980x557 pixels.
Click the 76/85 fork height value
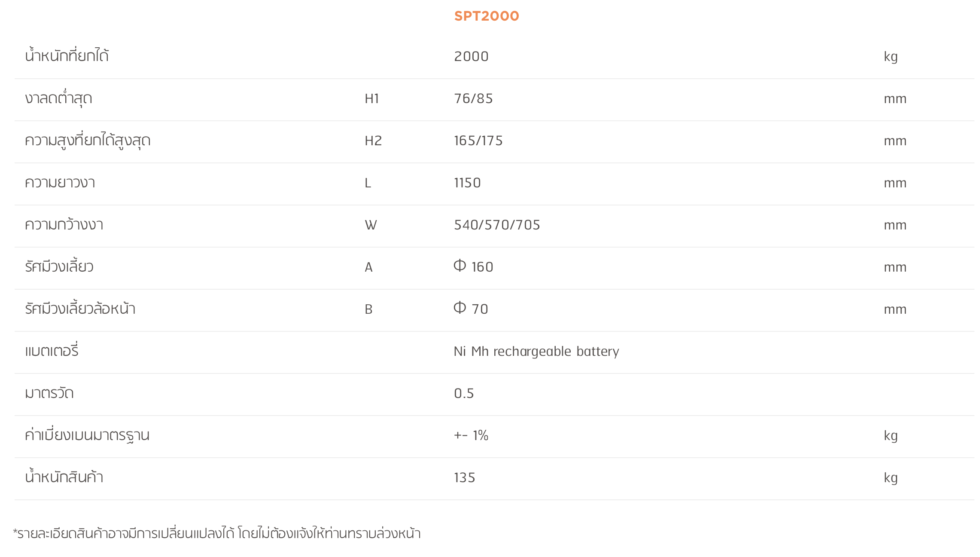click(473, 99)
